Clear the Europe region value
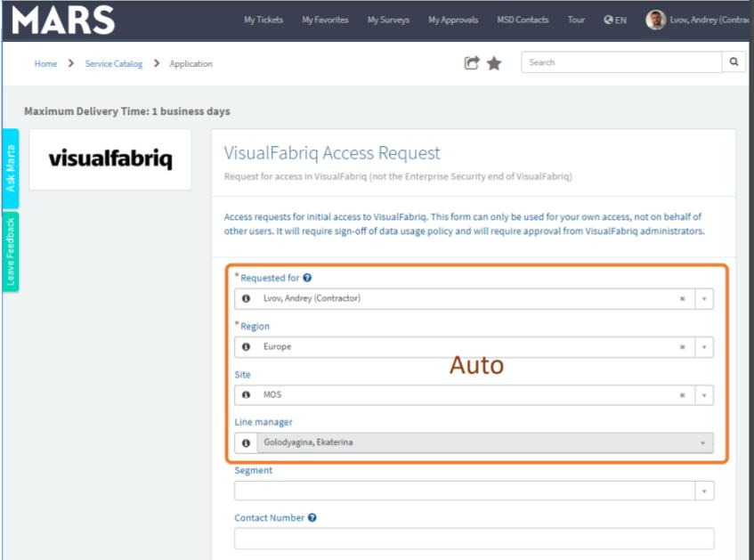The width and height of the screenshot is (754, 560). (682, 347)
